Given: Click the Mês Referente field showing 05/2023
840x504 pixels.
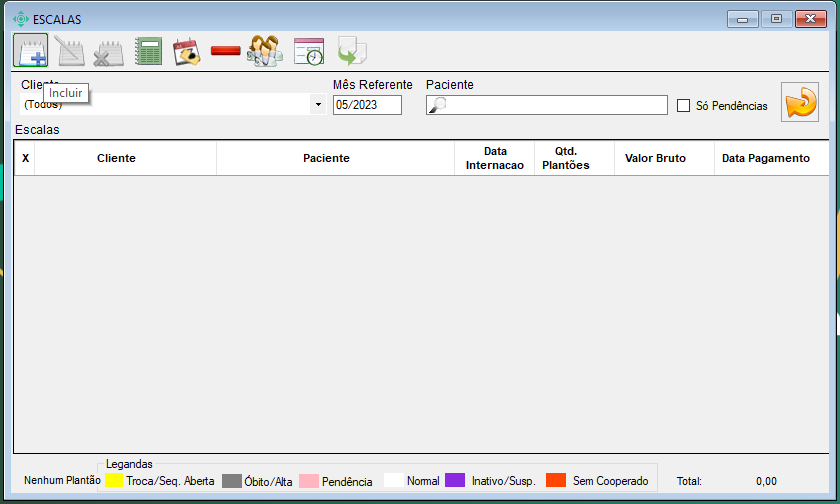Looking at the screenshot, I should coord(367,105).
